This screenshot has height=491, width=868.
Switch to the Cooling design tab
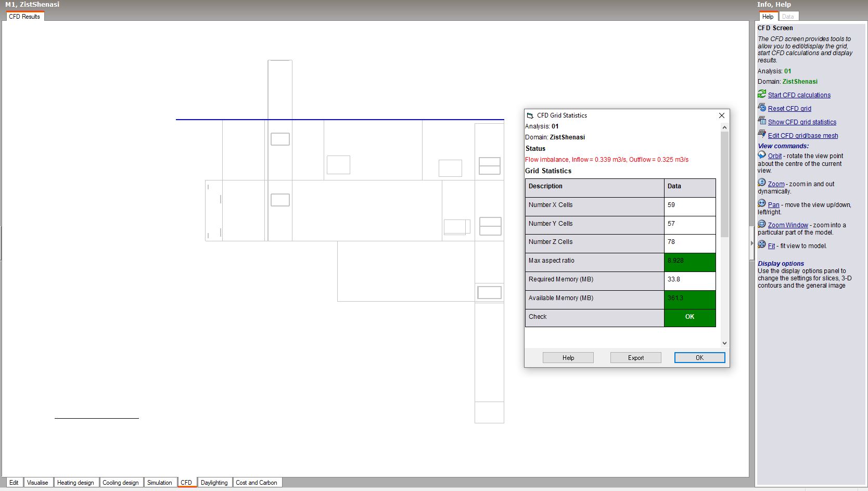click(121, 483)
